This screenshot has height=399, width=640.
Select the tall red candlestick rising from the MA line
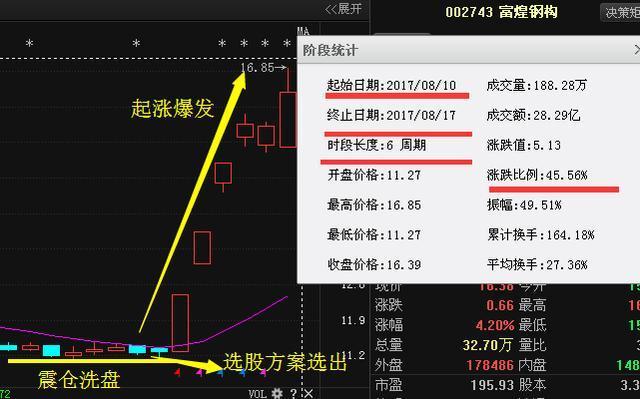pos(180,323)
